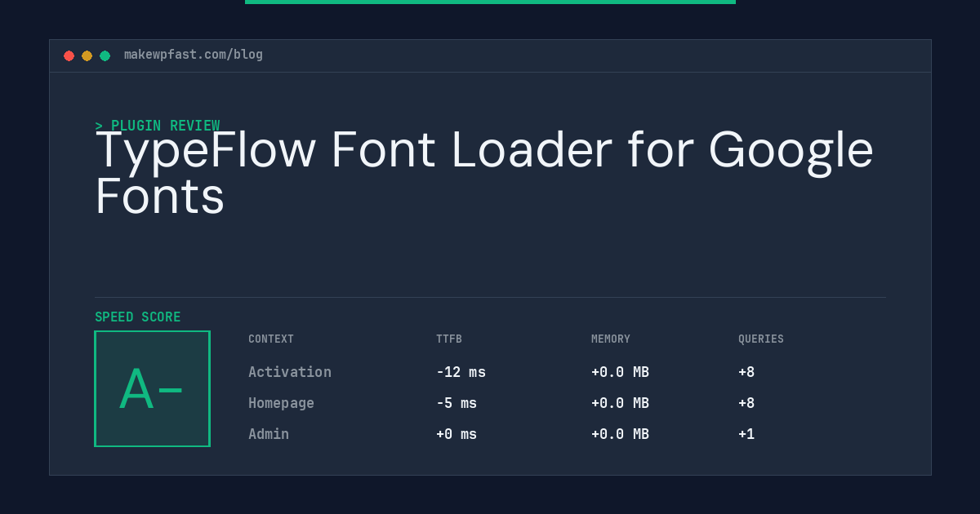Click the TypeFlow Font Loader title
Image resolution: width=980 pixels, height=514 pixels.
click(x=484, y=173)
